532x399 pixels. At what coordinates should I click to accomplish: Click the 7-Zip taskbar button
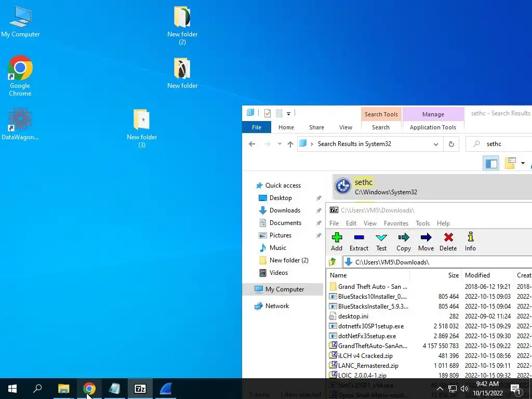(140, 389)
